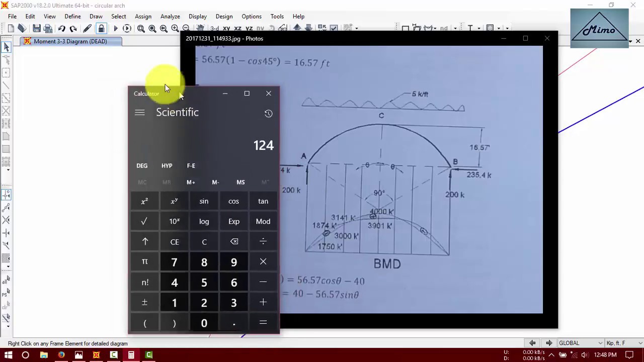Click the n! factorial button
This screenshot has width=644, height=362.
pos(145,283)
